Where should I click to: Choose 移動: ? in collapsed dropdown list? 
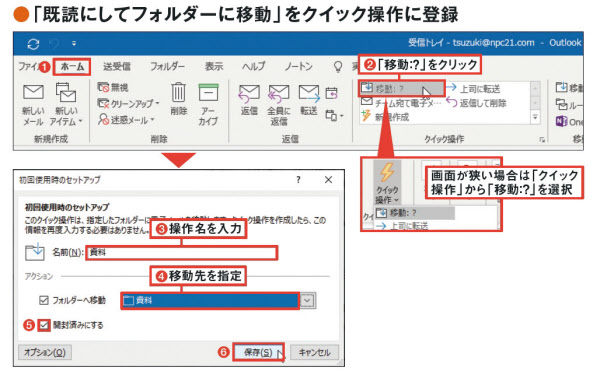point(415,213)
